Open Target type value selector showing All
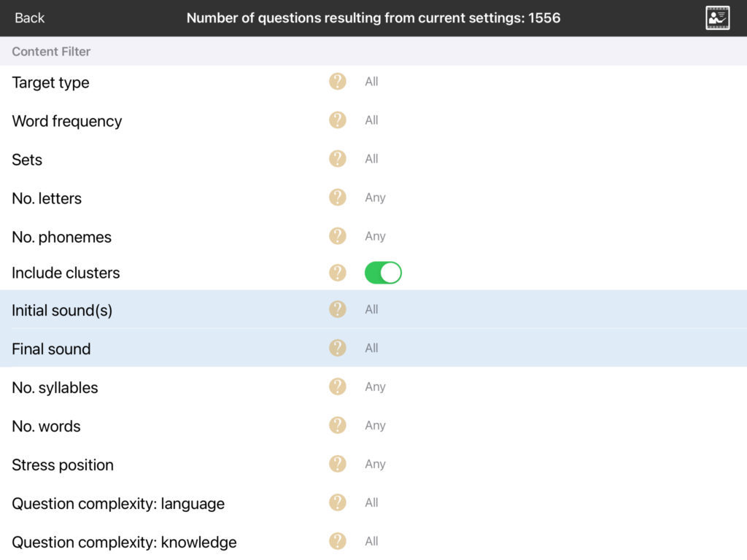 371,82
